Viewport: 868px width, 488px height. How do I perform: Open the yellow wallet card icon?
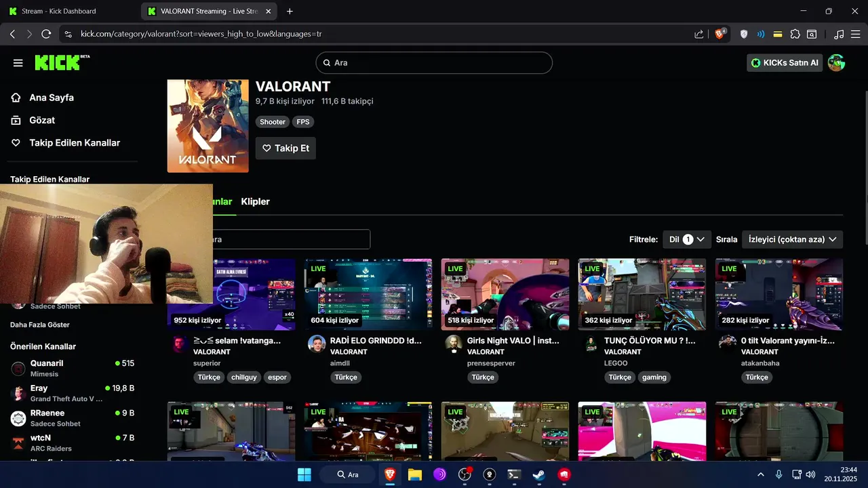click(x=778, y=34)
